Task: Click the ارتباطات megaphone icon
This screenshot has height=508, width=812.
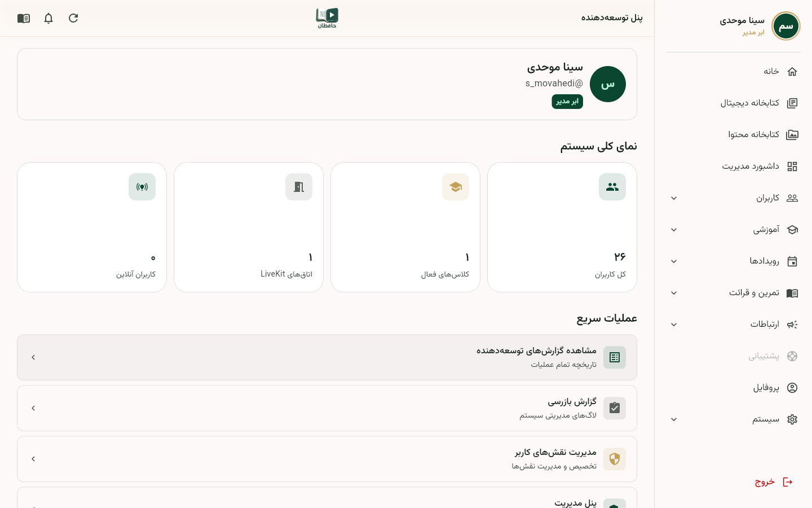Action: 792,325
